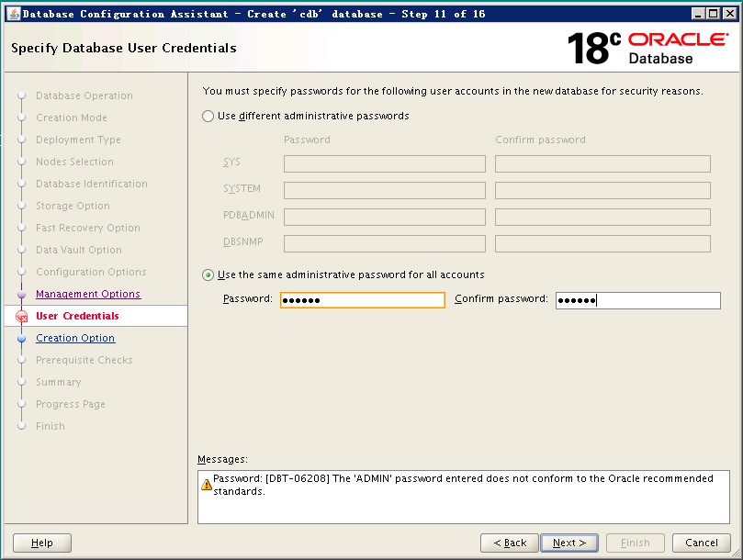This screenshot has width=743, height=560.
Task: Click 'Configuration Options' step label
Action: pyautogui.click(x=91, y=272)
